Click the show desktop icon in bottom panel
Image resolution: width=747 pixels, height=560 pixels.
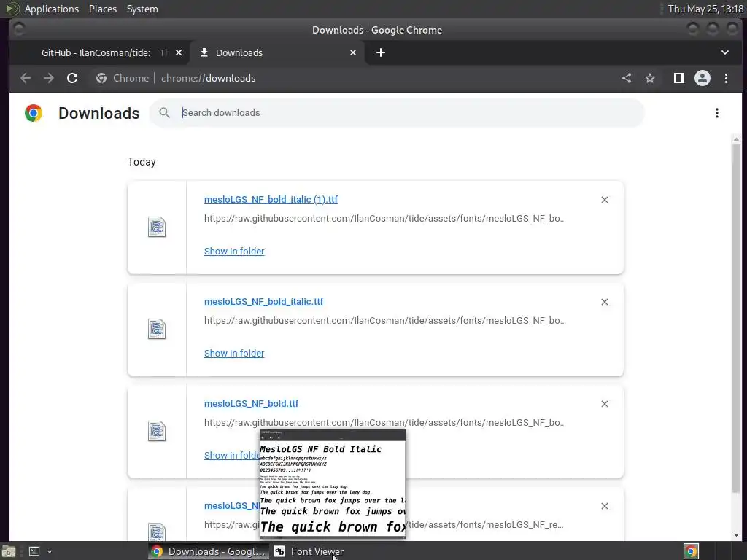pyautogui.click(x=9, y=551)
